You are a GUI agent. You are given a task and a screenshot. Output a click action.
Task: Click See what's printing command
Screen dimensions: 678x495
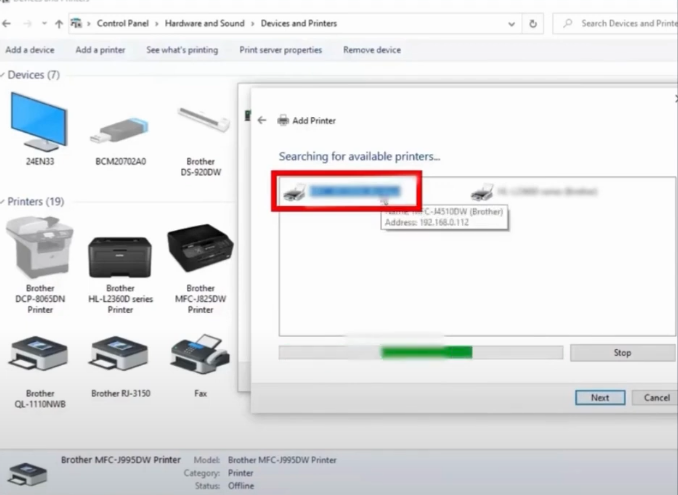pyautogui.click(x=182, y=50)
